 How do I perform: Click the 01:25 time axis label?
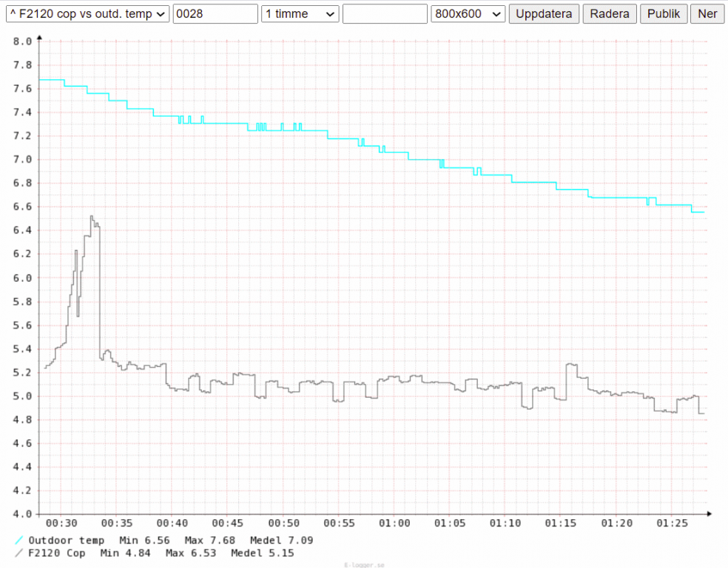point(672,524)
